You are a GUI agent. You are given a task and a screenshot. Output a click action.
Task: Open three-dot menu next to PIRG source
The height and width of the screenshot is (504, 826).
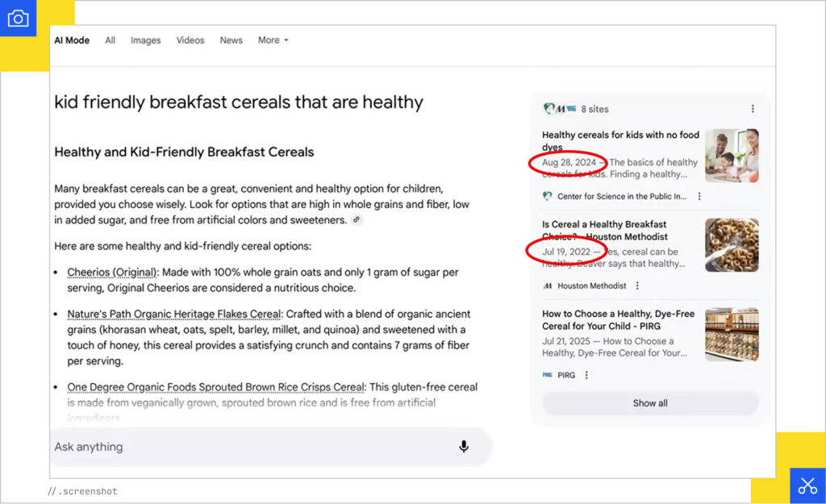pyautogui.click(x=586, y=375)
